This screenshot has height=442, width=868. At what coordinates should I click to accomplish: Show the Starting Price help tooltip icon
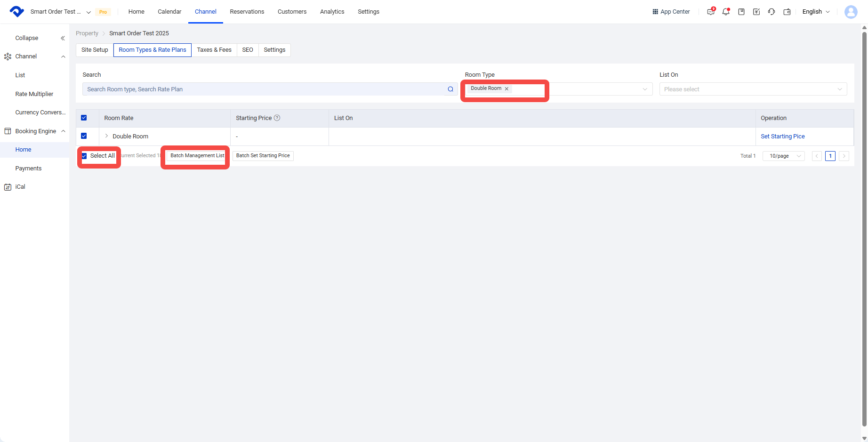coord(277,118)
